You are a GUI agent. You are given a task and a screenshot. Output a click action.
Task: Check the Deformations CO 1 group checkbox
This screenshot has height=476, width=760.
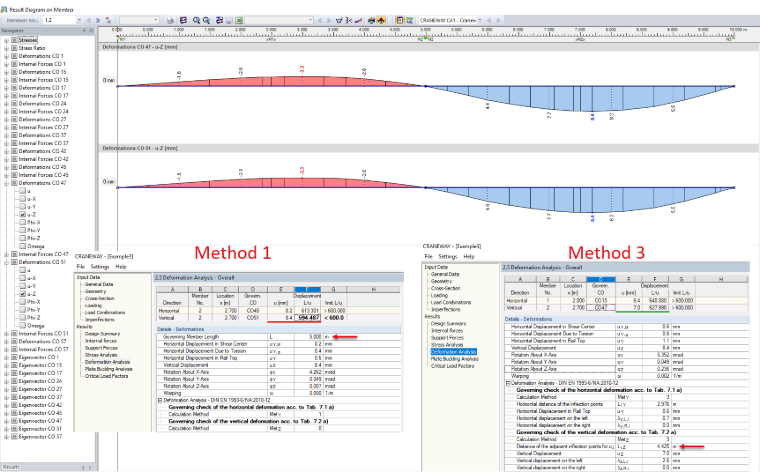(14, 56)
